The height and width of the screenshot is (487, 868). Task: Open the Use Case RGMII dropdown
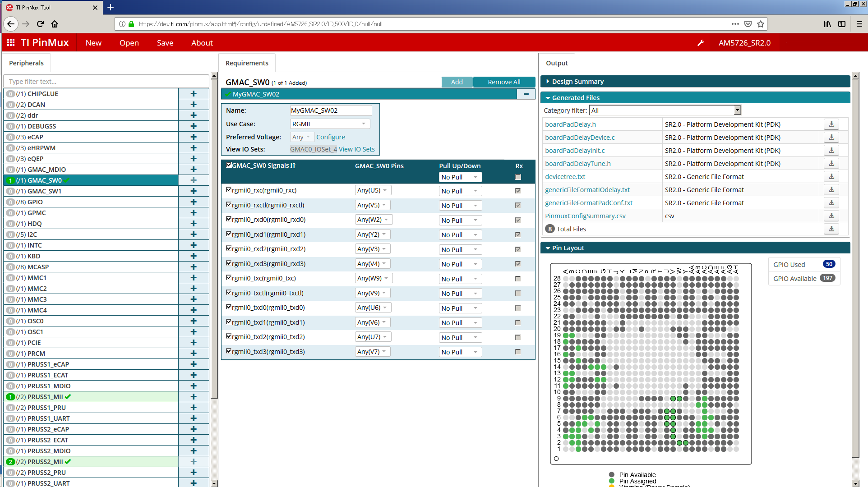(x=330, y=124)
